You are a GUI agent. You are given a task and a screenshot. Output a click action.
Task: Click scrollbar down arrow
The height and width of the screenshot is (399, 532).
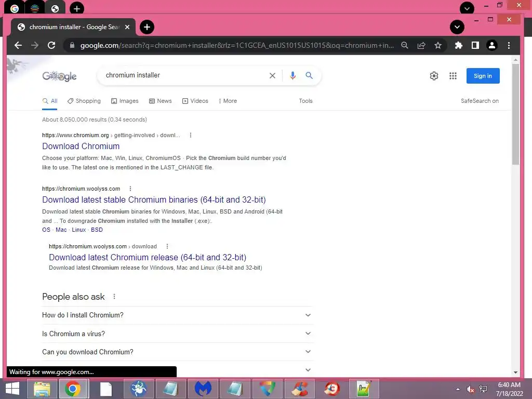point(515,372)
